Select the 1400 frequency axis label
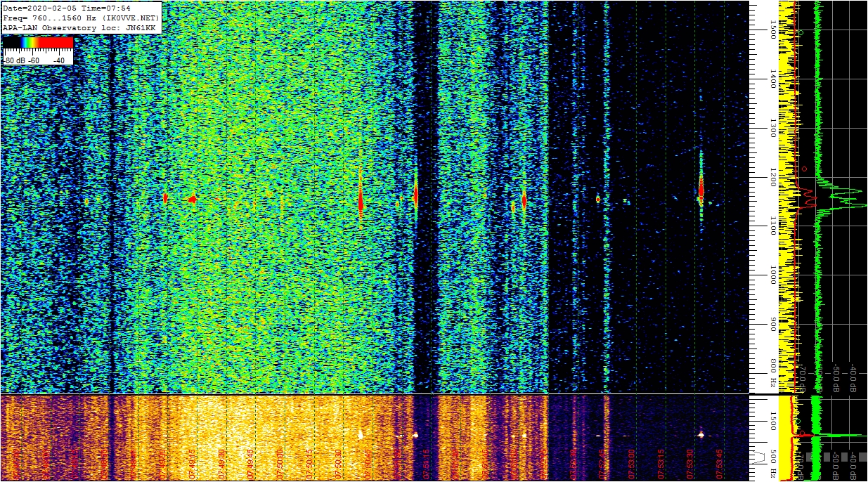Screen dimensions: 868x482 pos(772,79)
